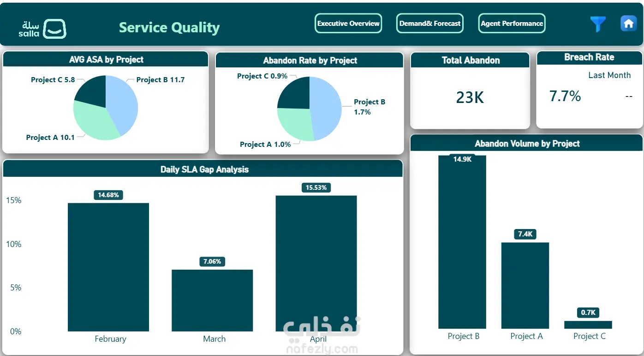Open the Agent Performance page
The height and width of the screenshot is (356, 644).
tap(512, 23)
